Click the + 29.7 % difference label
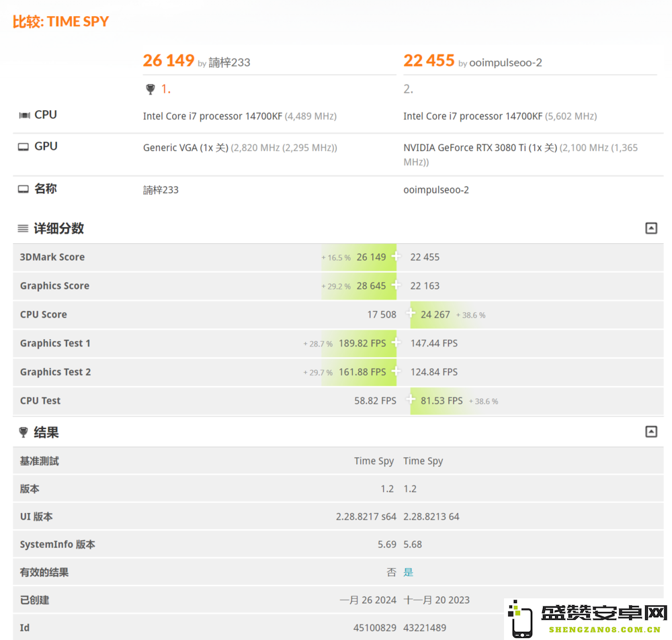Screen dimensions: 672x640 click(x=318, y=372)
